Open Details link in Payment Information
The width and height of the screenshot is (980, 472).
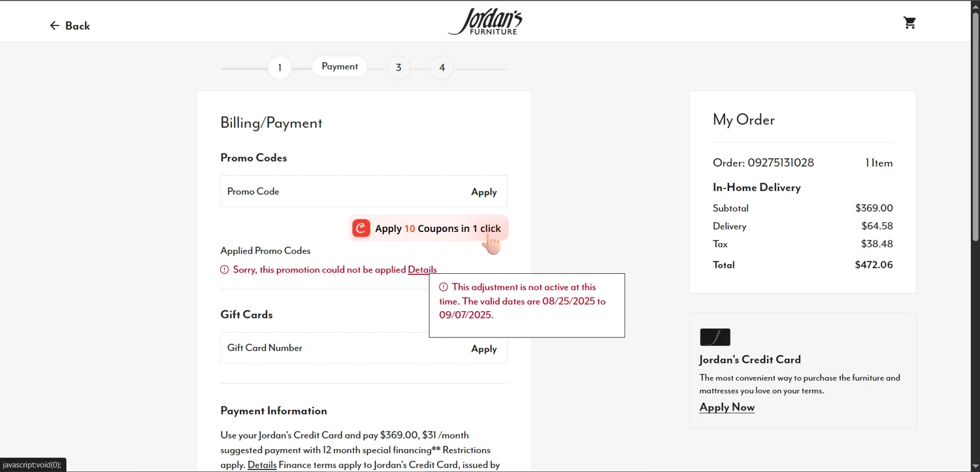point(262,465)
